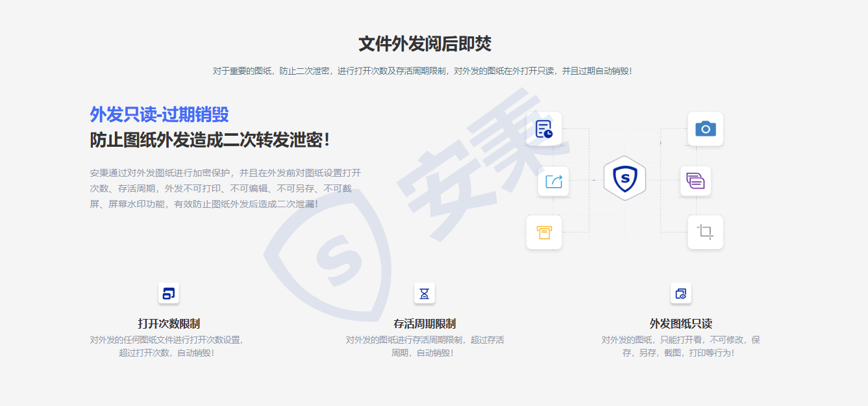The image size is (868, 406).
Task: Click the description text under 打开次数限制
Action: pyautogui.click(x=167, y=346)
